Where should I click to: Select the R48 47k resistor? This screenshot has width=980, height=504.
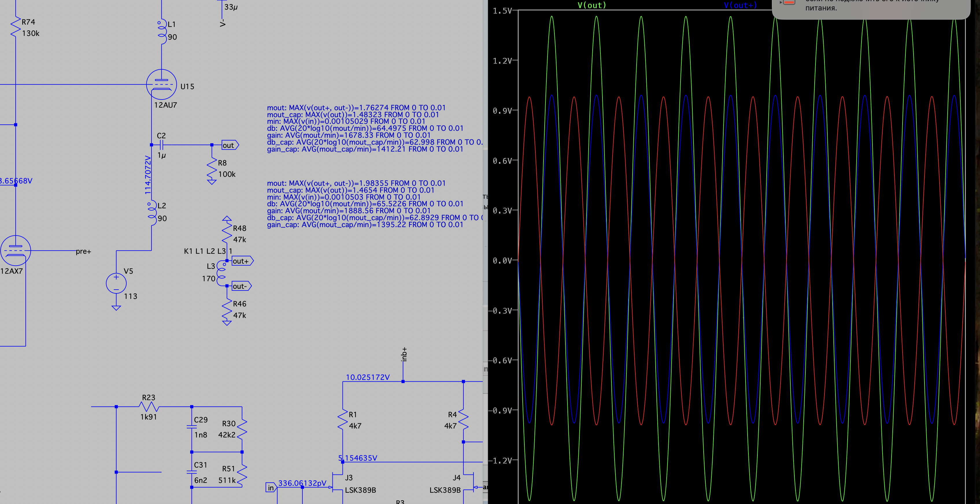tap(227, 233)
